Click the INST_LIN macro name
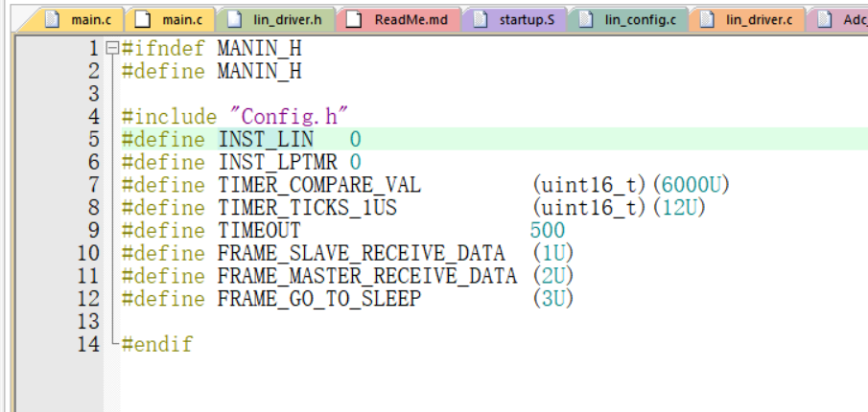This screenshot has width=868, height=412. [266, 139]
